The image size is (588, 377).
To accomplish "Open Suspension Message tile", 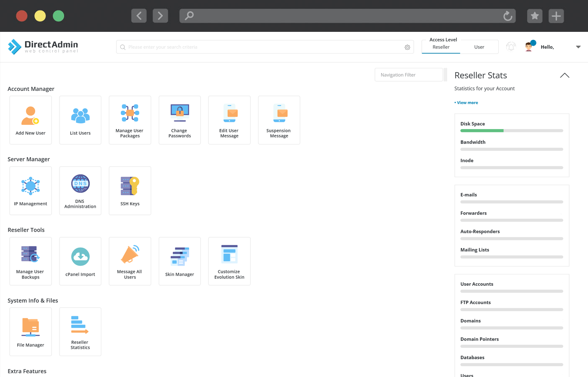I will coord(279,120).
